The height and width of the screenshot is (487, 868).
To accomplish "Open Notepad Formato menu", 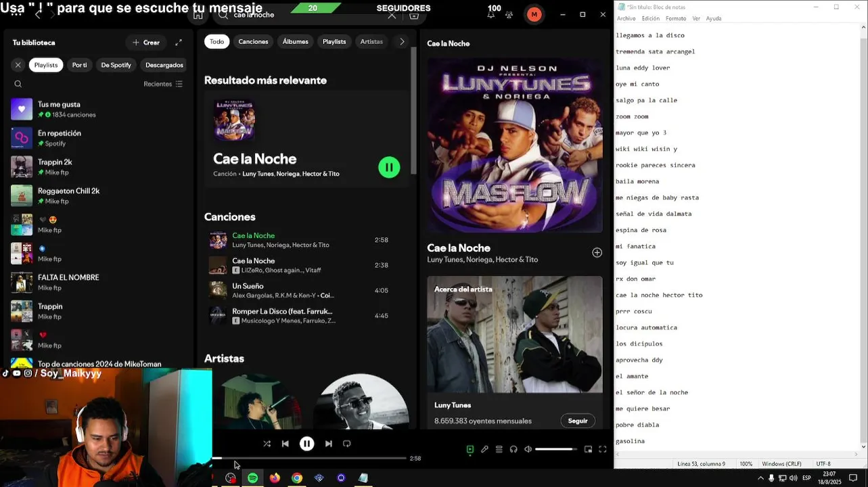I will coord(675,18).
